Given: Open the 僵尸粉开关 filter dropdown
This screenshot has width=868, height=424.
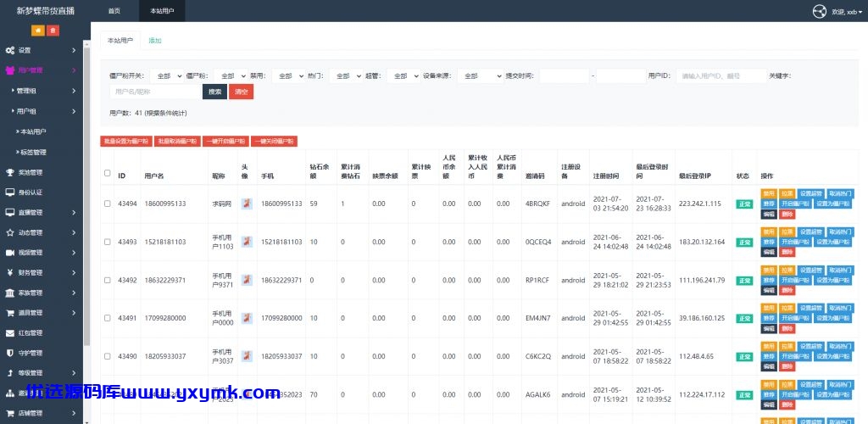Looking at the screenshot, I should coord(166,75).
